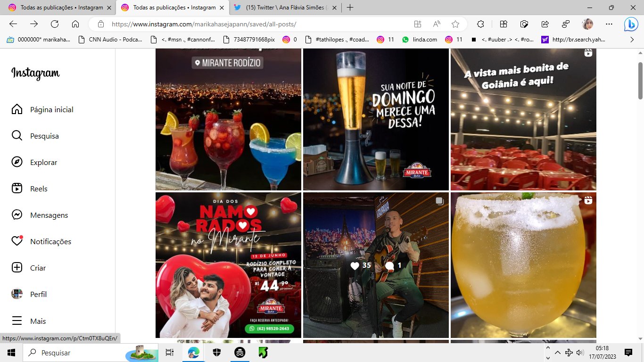Open the feedback people icon
Image resolution: width=644 pixels, height=362 pixels.
[x=566, y=24]
